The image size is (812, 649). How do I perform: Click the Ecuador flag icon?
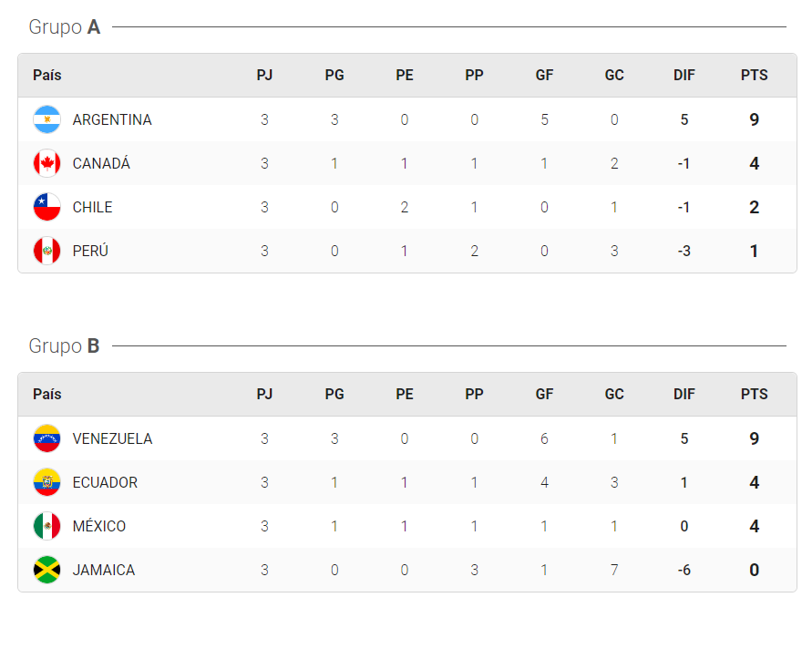pos(46,482)
